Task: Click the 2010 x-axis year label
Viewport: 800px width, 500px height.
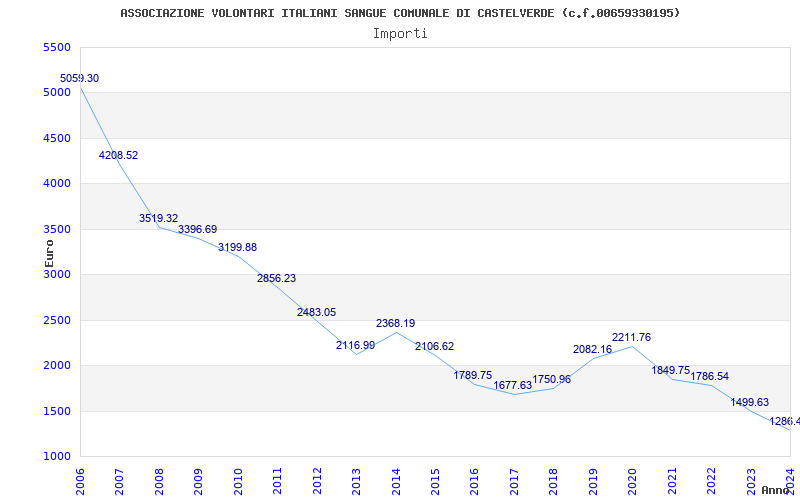Action: coord(238,481)
